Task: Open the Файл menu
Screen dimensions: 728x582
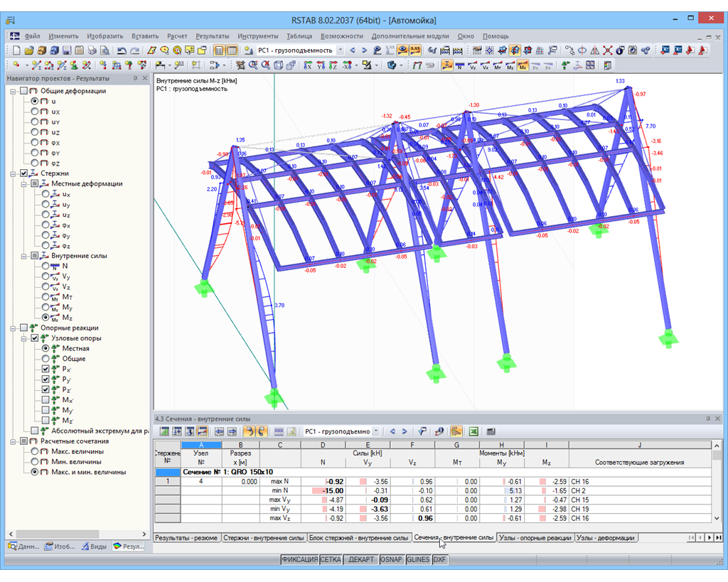Action: (x=32, y=36)
